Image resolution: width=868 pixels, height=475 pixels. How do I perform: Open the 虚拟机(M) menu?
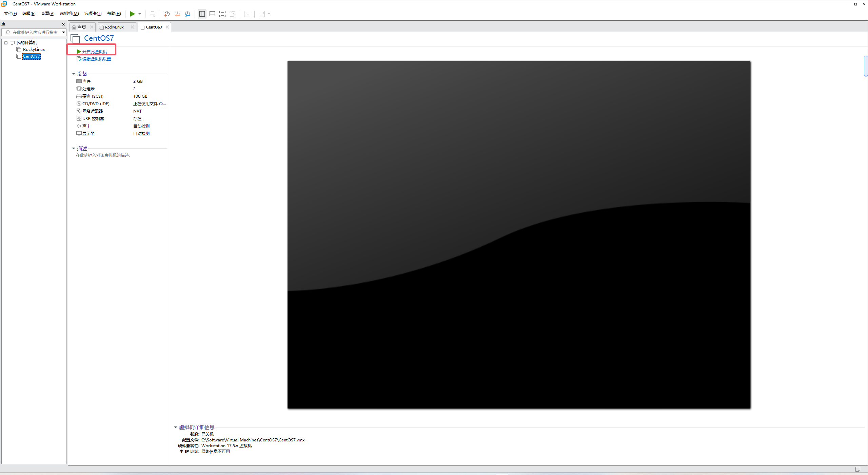[x=69, y=14]
